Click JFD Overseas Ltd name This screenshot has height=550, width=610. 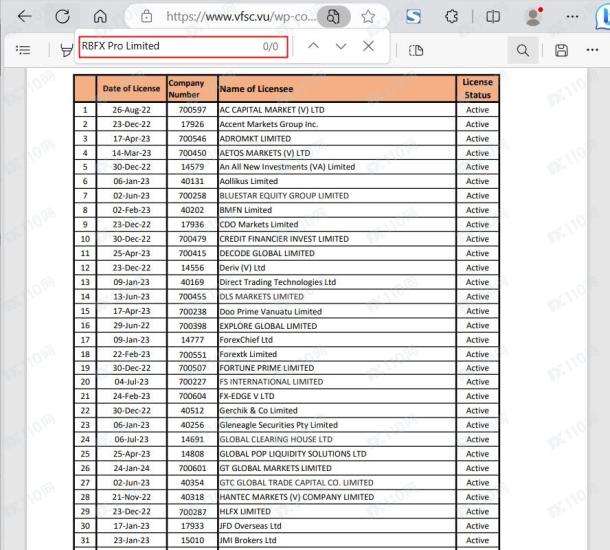click(250, 526)
